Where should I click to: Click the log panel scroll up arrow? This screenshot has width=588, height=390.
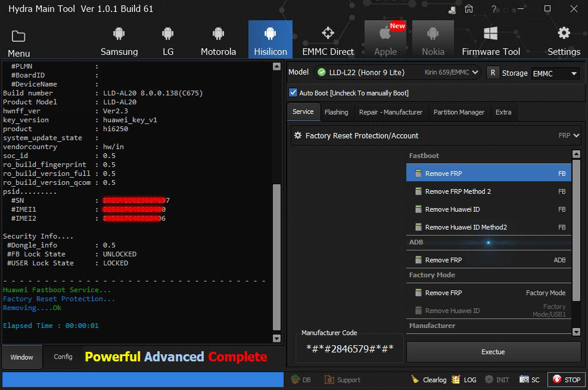277,66
